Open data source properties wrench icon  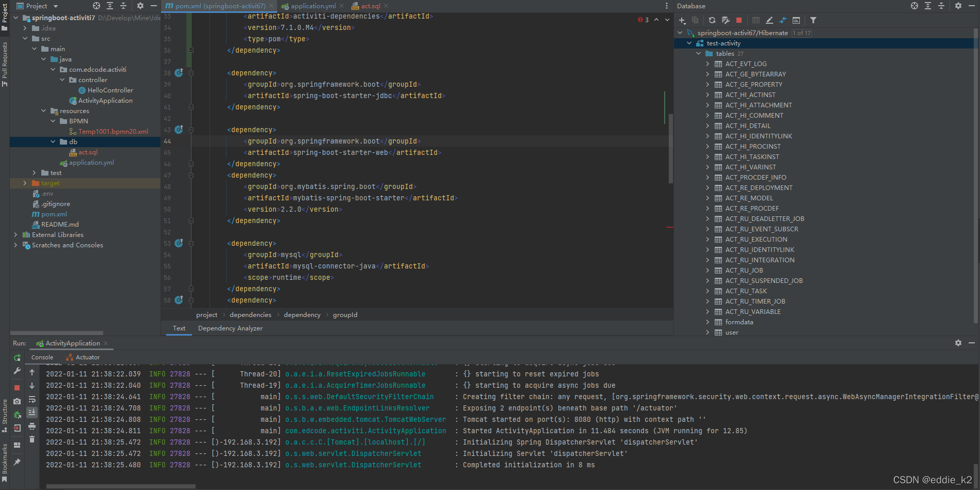tap(726, 20)
